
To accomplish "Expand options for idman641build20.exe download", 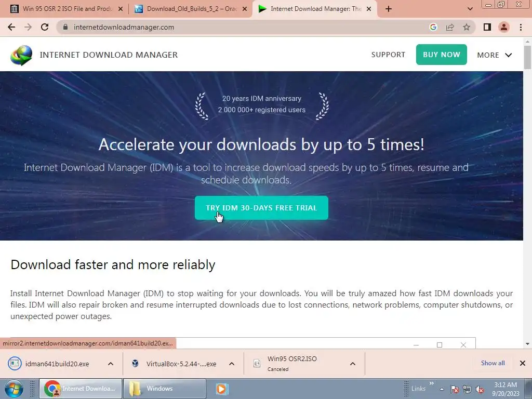I will (111, 364).
